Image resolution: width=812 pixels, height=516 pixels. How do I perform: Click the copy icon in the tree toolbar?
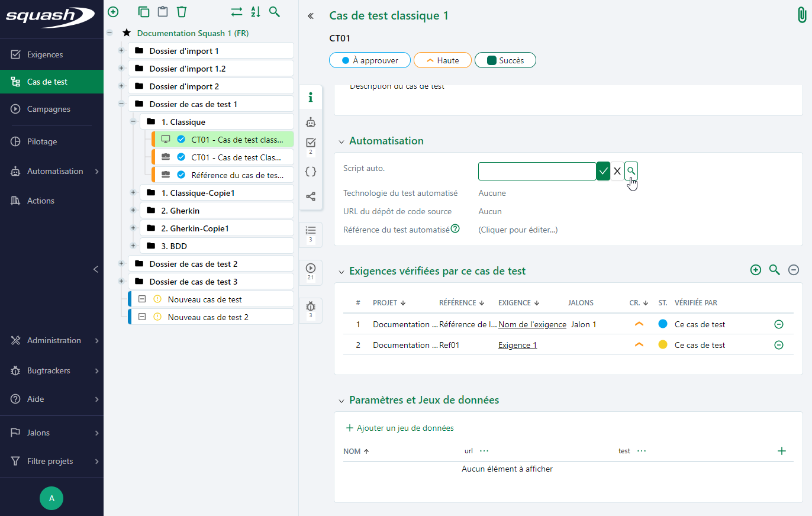click(143, 11)
